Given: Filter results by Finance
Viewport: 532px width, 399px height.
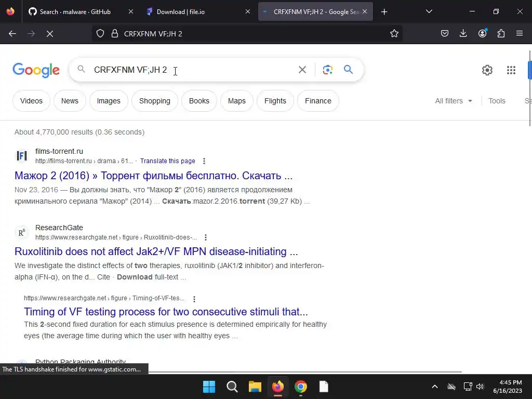Looking at the screenshot, I should (318, 101).
